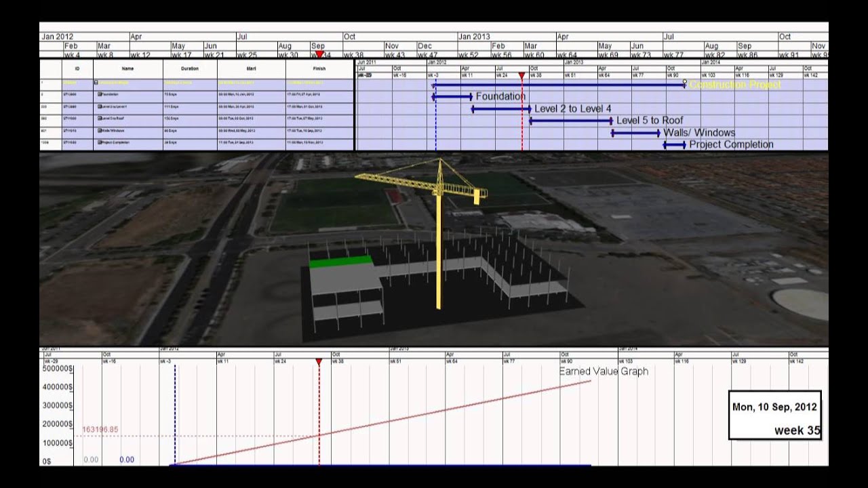Viewport: 868px width, 488px height.
Task: Click the Level 5 to Roof Gantt bar
Action: tap(571, 121)
